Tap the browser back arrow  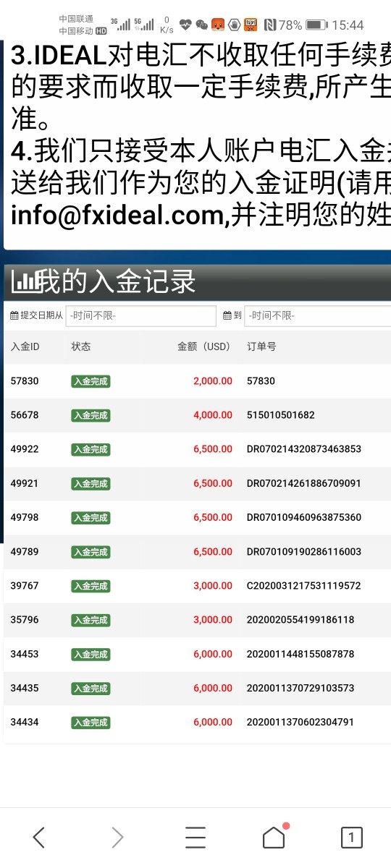click(x=39, y=838)
